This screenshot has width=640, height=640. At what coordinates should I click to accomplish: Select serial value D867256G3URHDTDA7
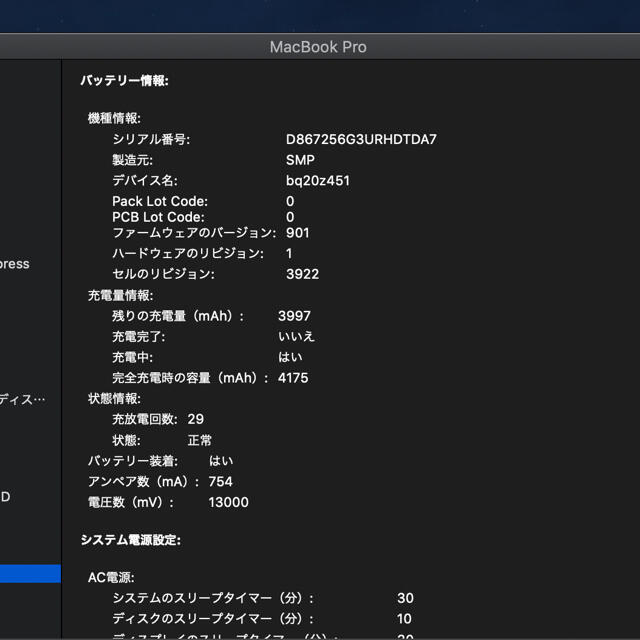(361, 139)
